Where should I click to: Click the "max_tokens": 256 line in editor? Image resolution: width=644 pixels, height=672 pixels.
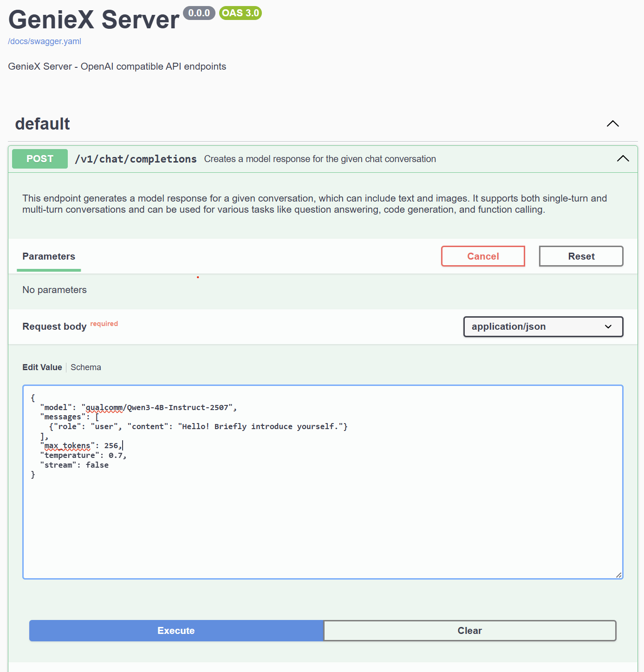coord(81,446)
